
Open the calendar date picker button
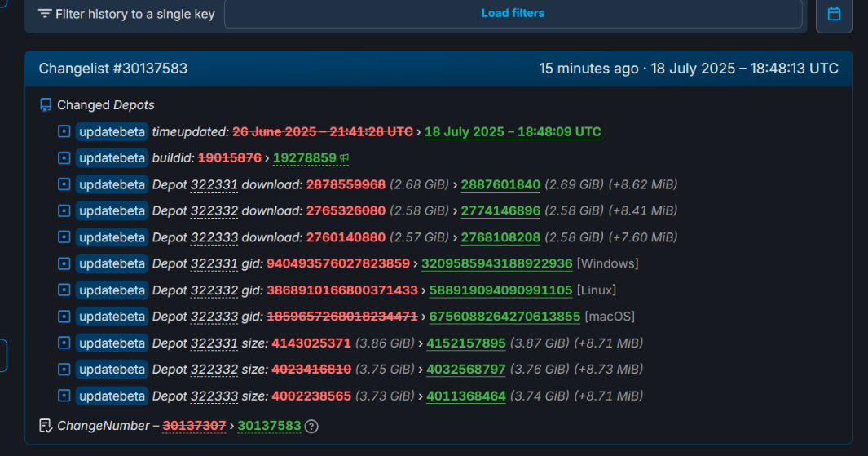[834, 14]
